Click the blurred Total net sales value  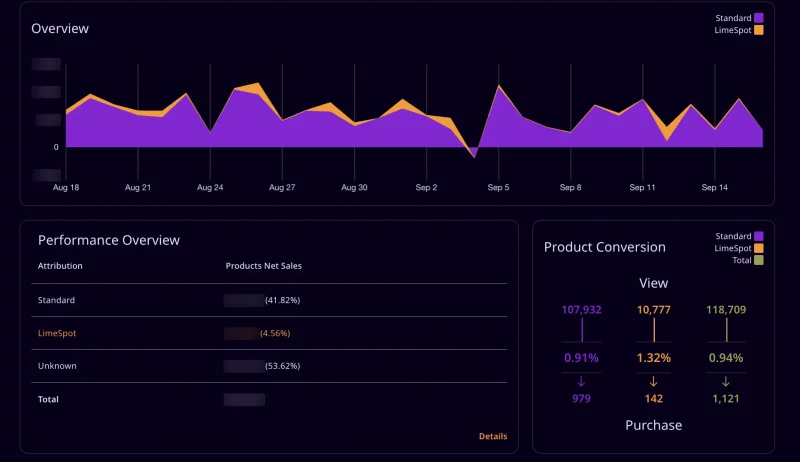(244, 399)
